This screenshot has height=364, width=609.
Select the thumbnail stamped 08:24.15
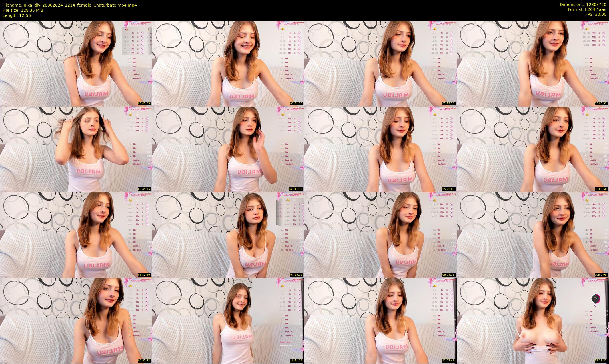pos(380,235)
